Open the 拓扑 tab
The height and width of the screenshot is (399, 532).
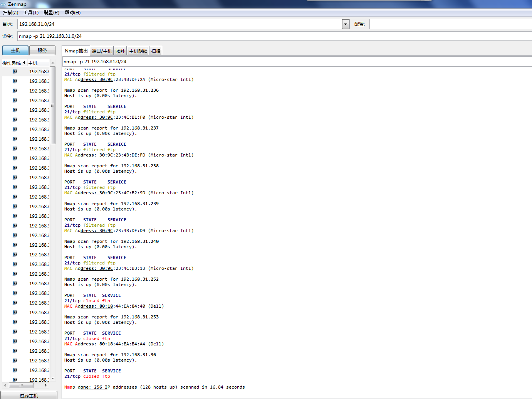coord(120,51)
